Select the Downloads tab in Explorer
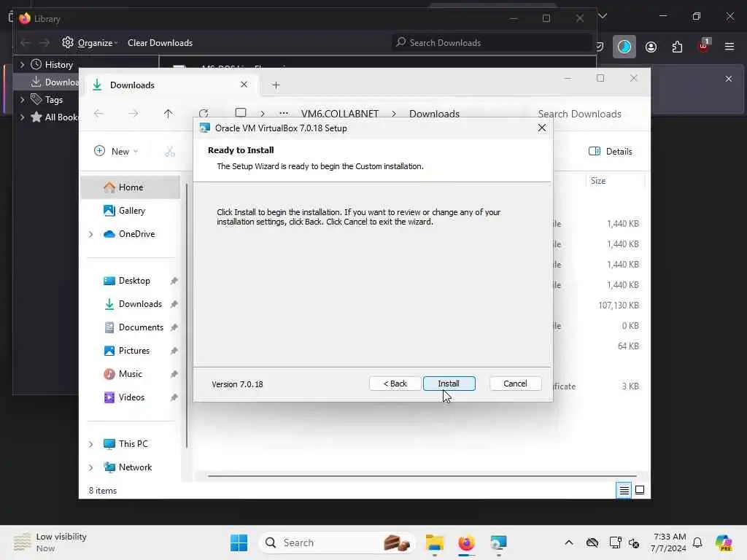 [172, 85]
